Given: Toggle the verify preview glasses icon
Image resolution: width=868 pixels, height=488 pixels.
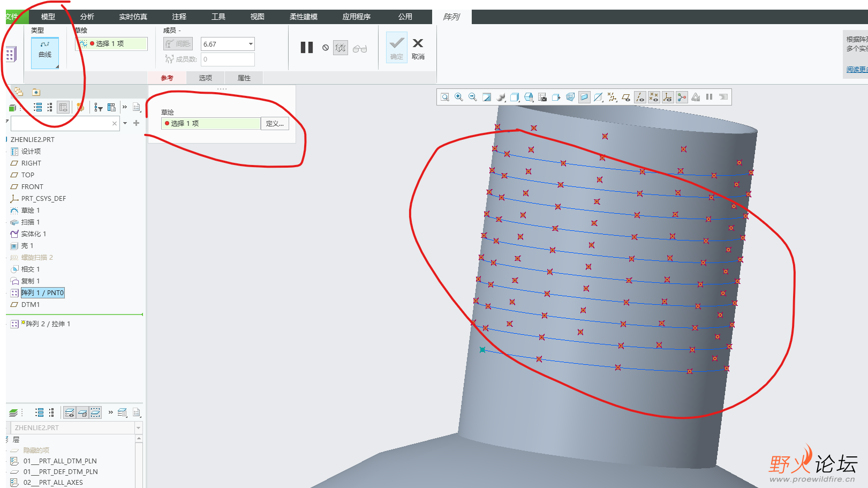Looking at the screenshot, I should (360, 48).
